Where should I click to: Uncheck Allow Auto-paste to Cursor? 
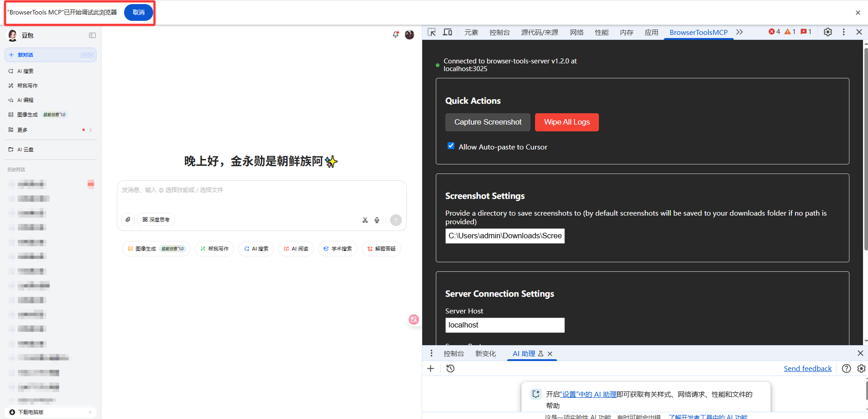pos(451,146)
